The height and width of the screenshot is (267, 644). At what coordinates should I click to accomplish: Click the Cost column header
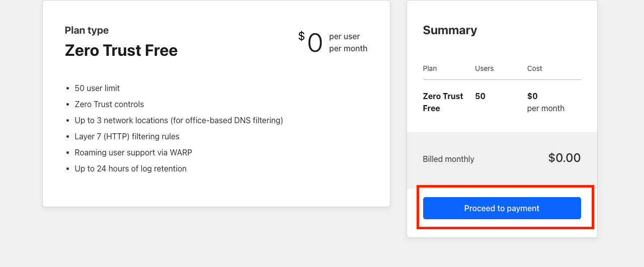click(535, 68)
